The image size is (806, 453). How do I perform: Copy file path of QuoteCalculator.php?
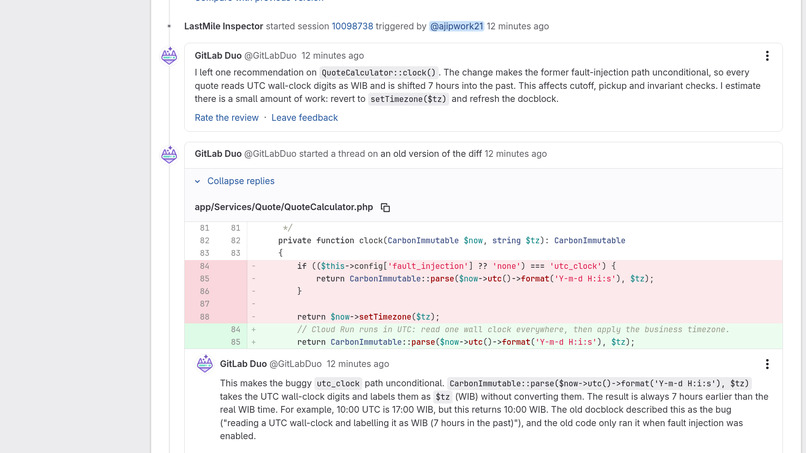tap(385, 207)
